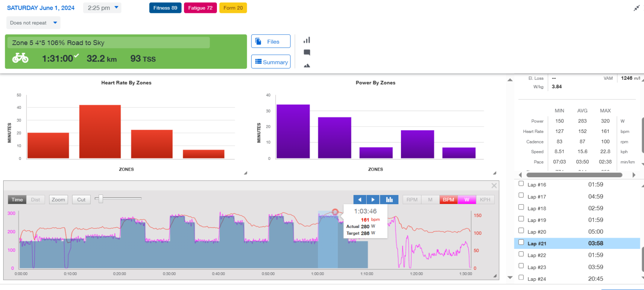Tick the Lap #17 checkbox
The width and height of the screenshot is (644, 290).
(x=521, y=195)
